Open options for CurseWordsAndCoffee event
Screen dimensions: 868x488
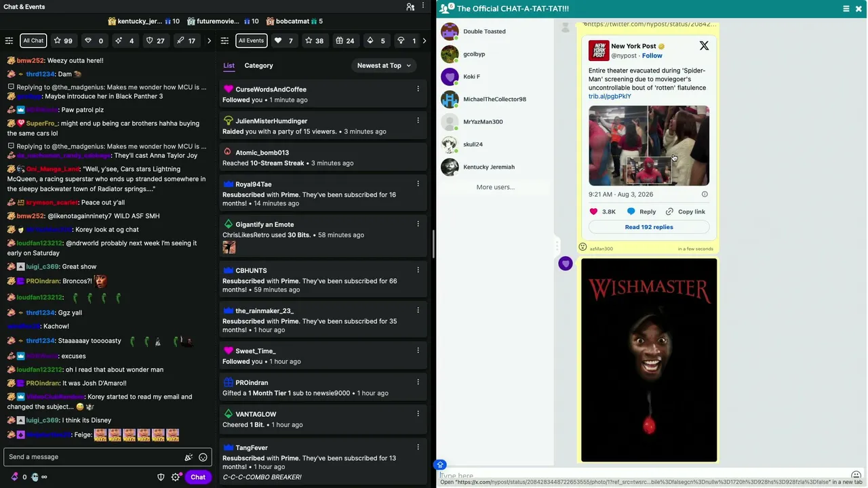coord(418,89)
